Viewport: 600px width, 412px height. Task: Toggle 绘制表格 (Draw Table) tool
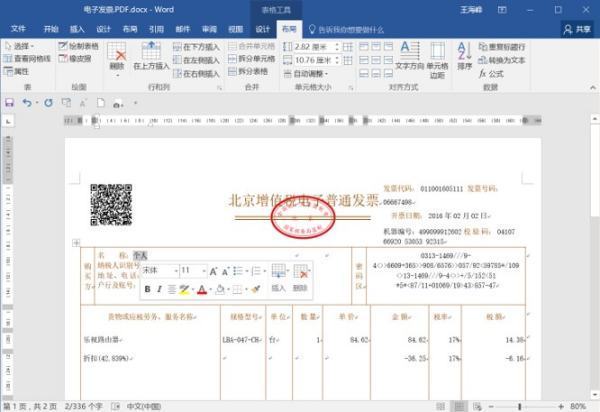click(x=84, y=46)
